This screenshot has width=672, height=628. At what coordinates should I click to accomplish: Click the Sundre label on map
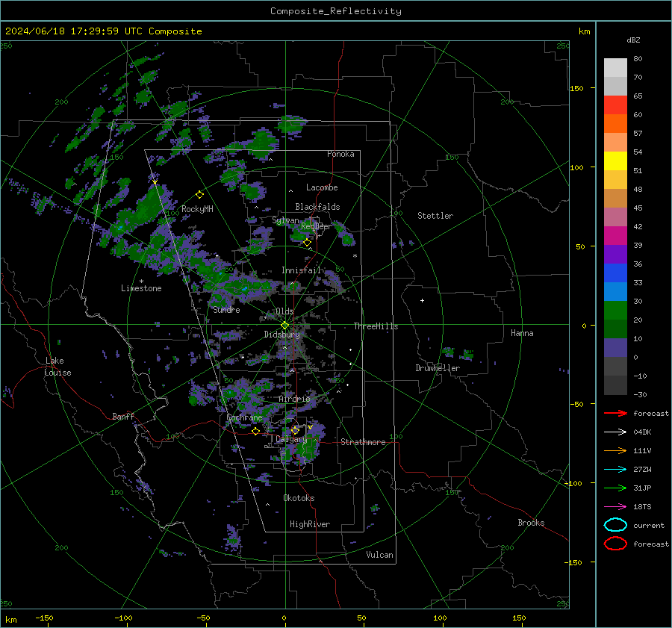(226, 310)
